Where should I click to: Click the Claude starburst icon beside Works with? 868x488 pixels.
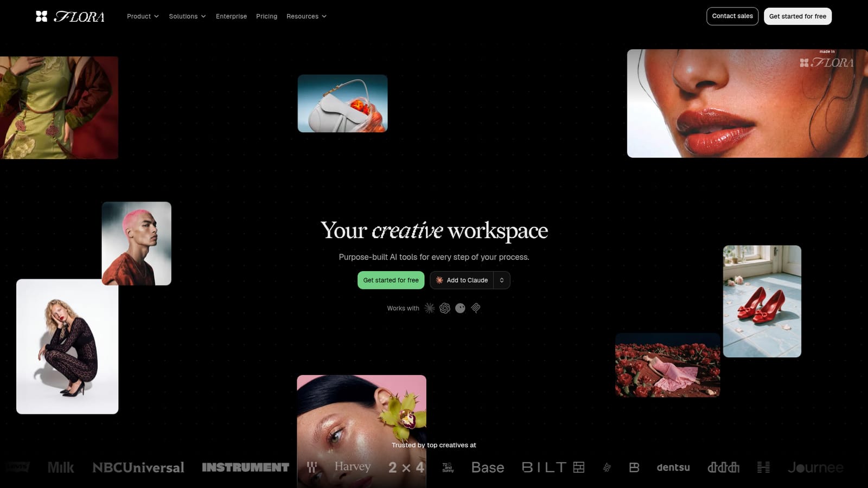[430, 308]
